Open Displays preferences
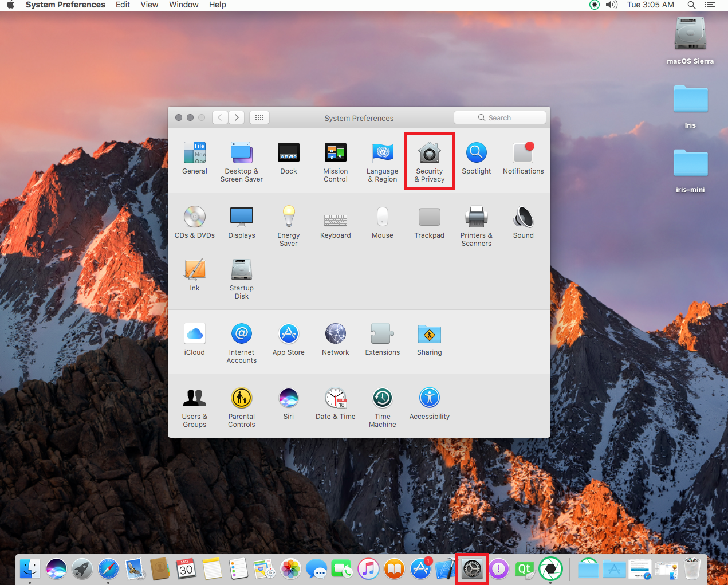 [242, 222]
